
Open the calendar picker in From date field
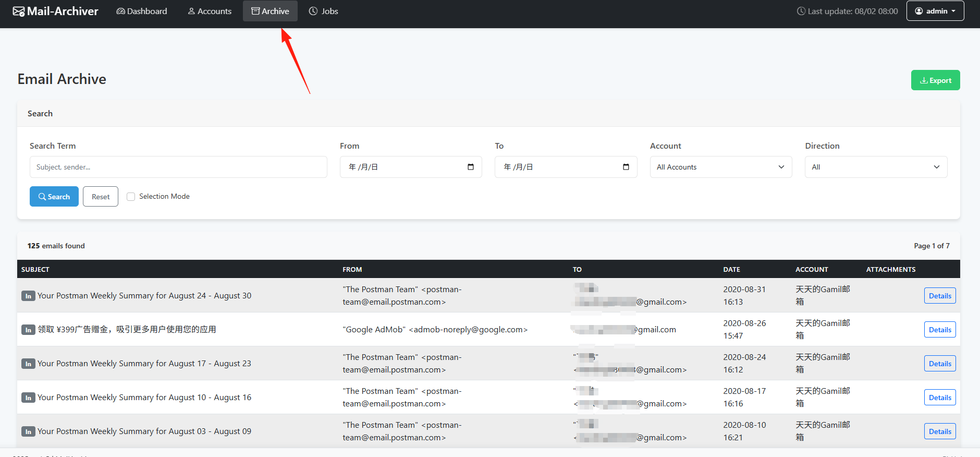click(471, 167)
